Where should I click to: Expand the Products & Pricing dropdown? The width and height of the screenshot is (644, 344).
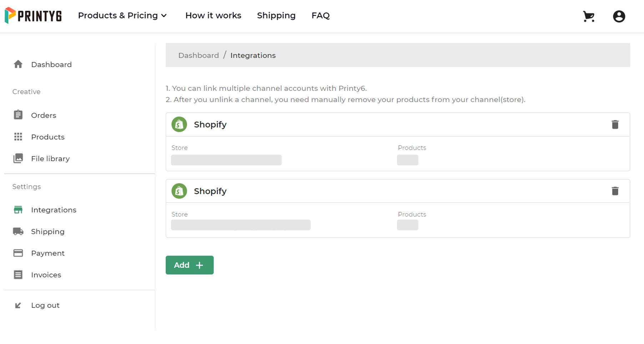(122, 16)
